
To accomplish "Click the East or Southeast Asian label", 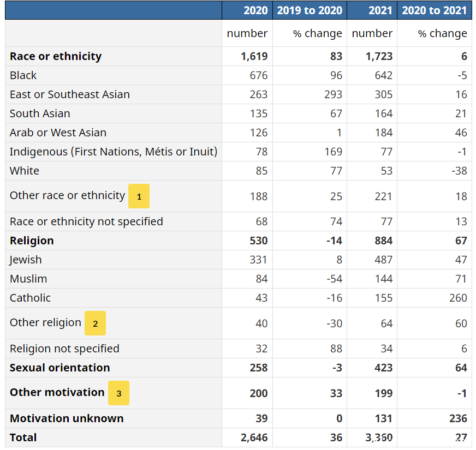I will (x=70, y=94).
